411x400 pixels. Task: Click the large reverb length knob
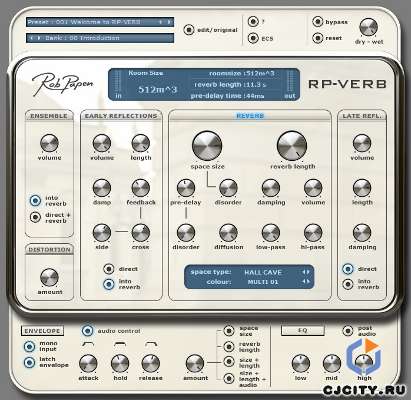(x=292, y=146)
